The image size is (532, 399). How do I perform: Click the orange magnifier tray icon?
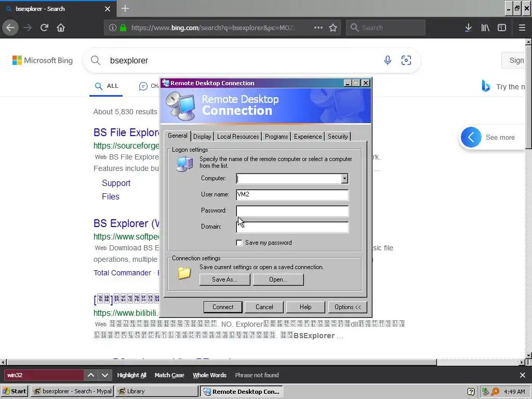click(x=495, y=392)
